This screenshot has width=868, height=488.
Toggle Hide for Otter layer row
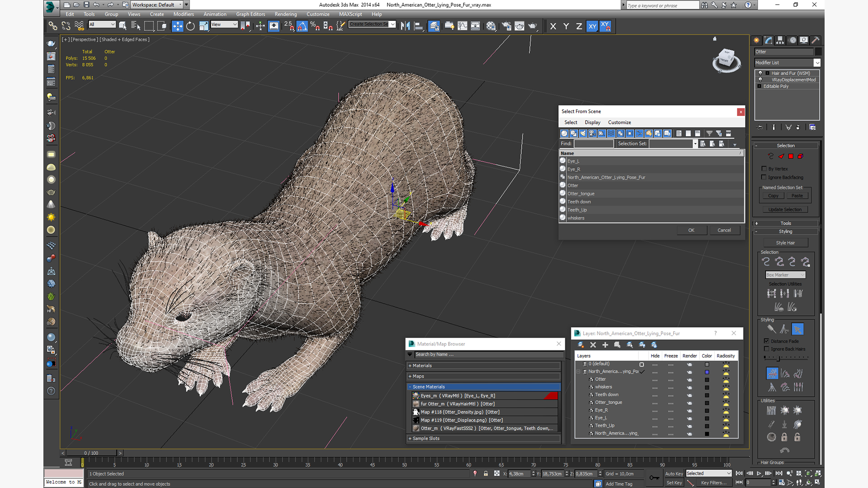click(x=655, y=380)
